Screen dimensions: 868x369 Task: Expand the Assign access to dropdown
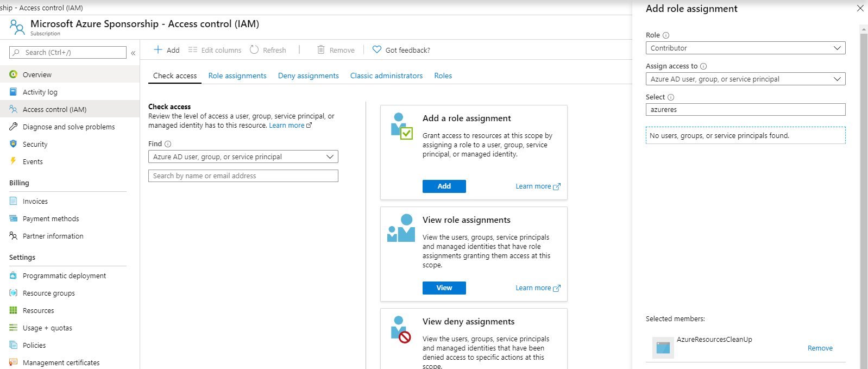click(745, 79)
